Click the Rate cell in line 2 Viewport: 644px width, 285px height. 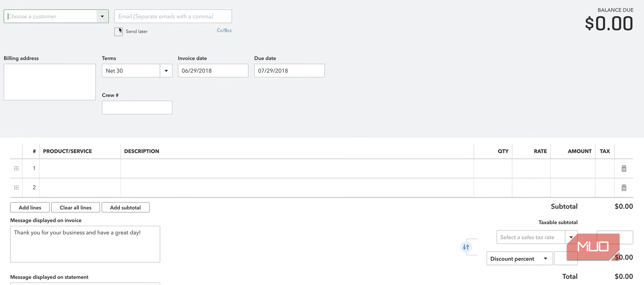click(x=531, y=188)
